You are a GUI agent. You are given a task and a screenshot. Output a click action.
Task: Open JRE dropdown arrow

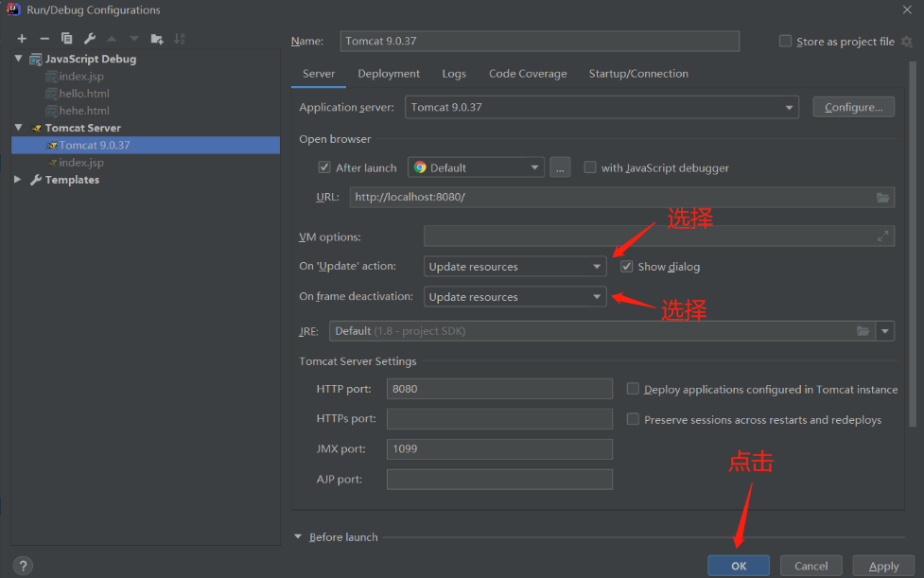[885, 331]
